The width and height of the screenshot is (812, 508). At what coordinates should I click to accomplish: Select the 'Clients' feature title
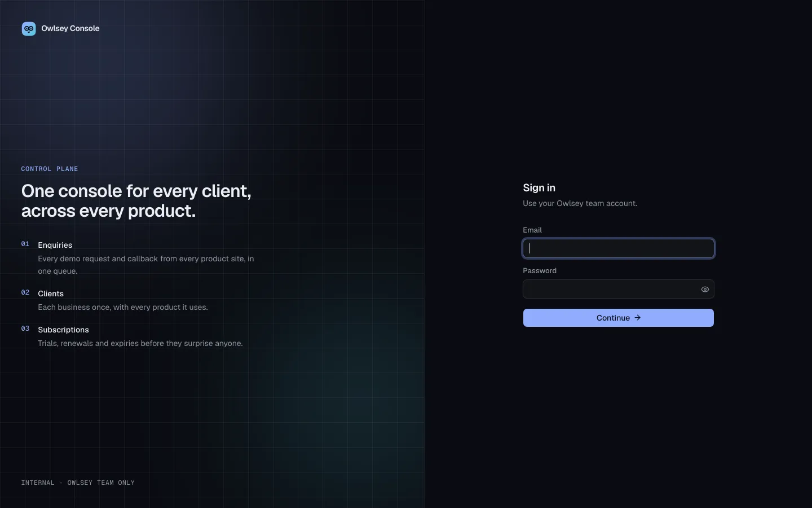coord(51,294)
